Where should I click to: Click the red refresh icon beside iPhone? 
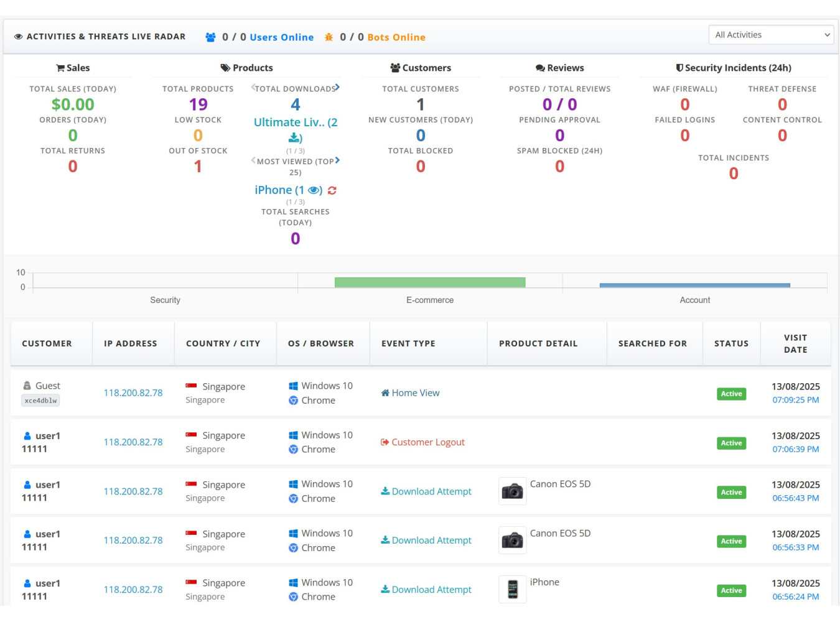pos(332,190)
